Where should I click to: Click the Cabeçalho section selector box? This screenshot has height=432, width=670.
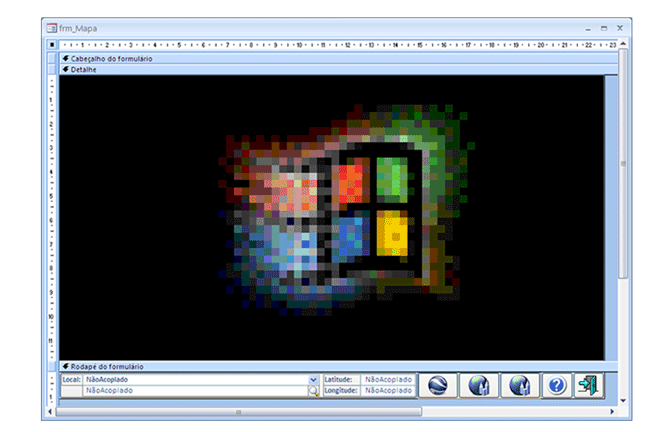coord(52,59)
